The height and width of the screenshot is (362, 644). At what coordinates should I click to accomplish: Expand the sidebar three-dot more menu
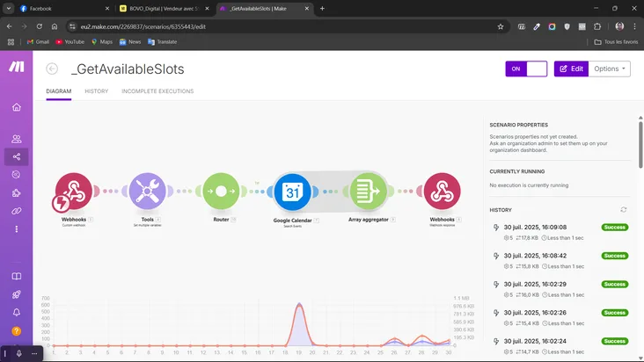[16, 228]
